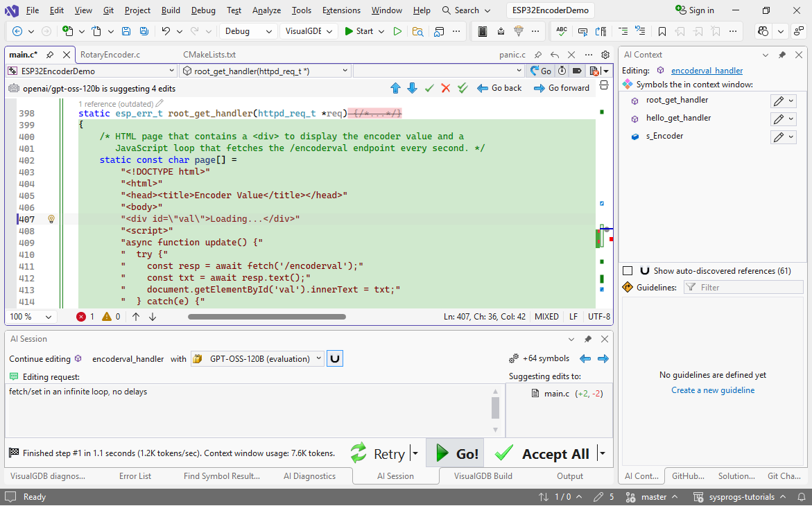
Task: Click the editor horizontal scrollbar thumb
Action: coord(266,317)
